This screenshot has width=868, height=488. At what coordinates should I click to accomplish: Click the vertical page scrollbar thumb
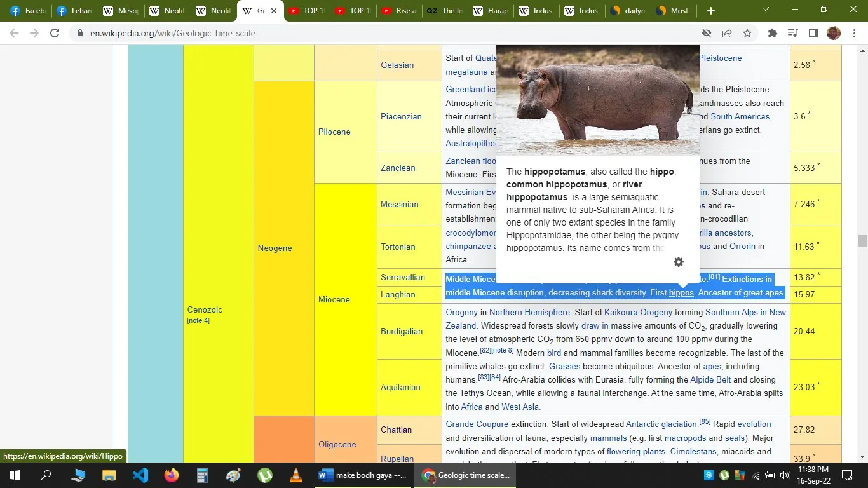pos(862,241)
